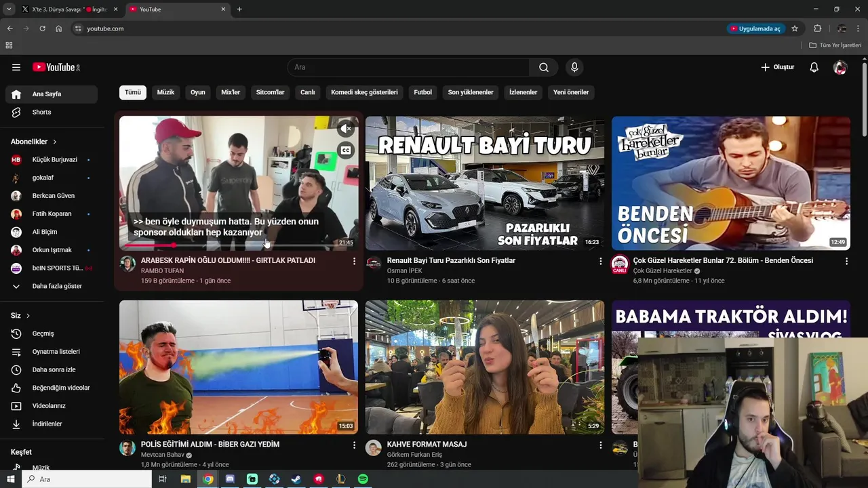The height and width of the screenshot is (488, 868).
Task: Open the YouTube hamburger guide menu
Action: [x=16, y=67]
